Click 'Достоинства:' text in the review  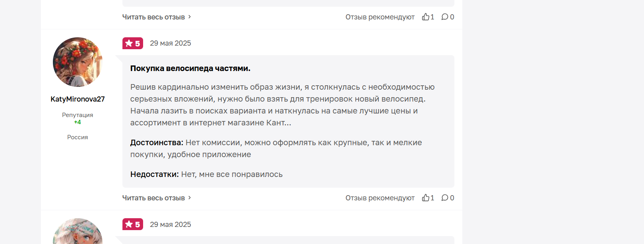click(x=157, y=142)
